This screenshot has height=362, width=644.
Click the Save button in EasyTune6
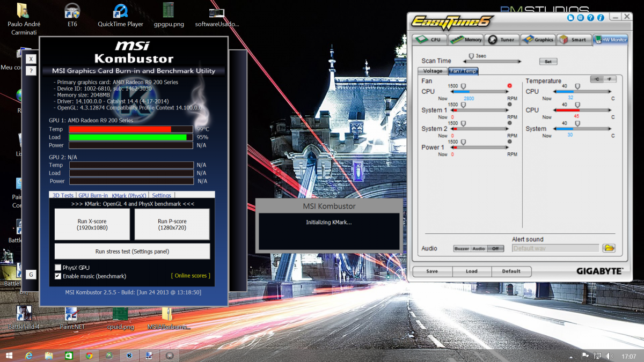(432, 271)
